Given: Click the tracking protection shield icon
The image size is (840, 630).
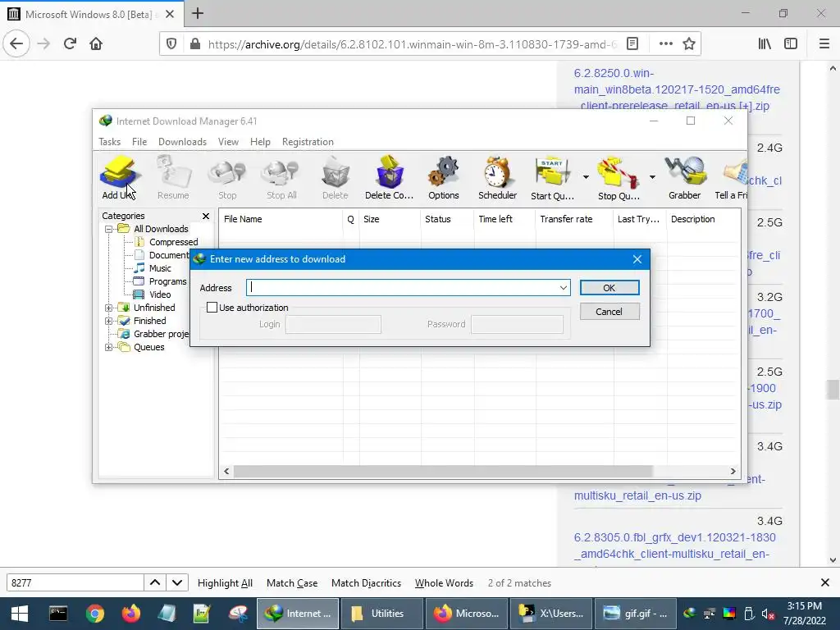Looking at the screenshot, I should click(x=171, y=44).
